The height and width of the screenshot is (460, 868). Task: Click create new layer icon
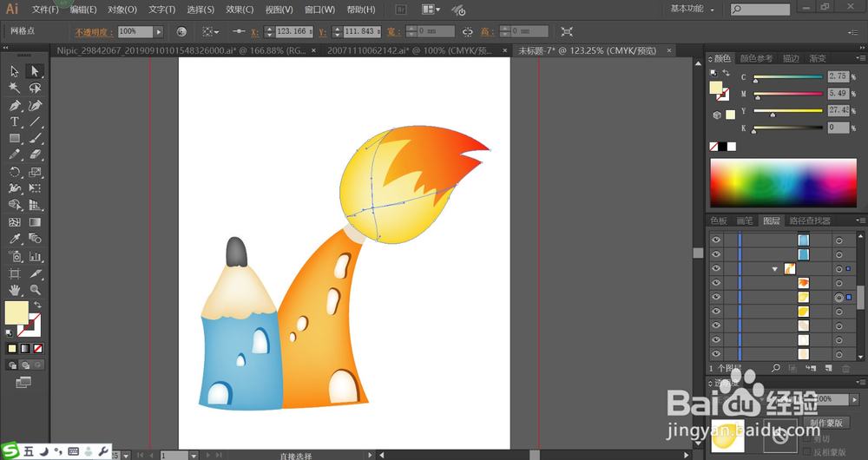tap(828, 368)
